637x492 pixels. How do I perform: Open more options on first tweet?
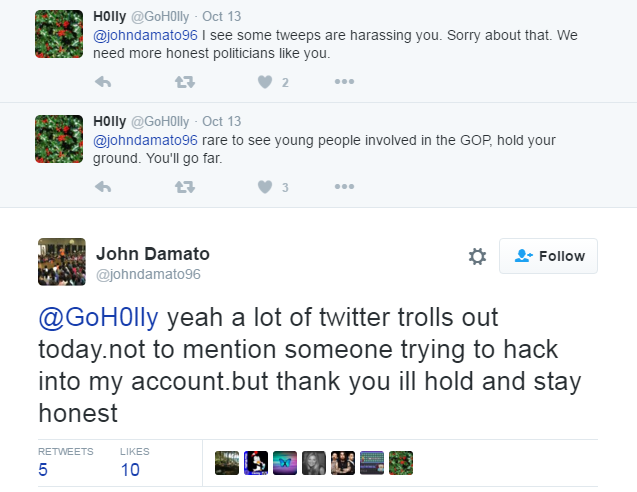click(344, 82)
